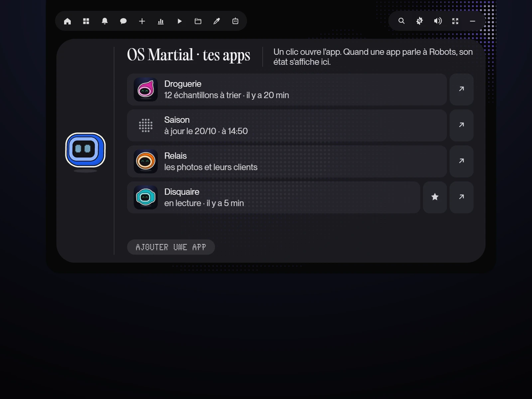532x399 pixels.
Task: Open the chat bubble icon
Action: (x=123, y=21)
